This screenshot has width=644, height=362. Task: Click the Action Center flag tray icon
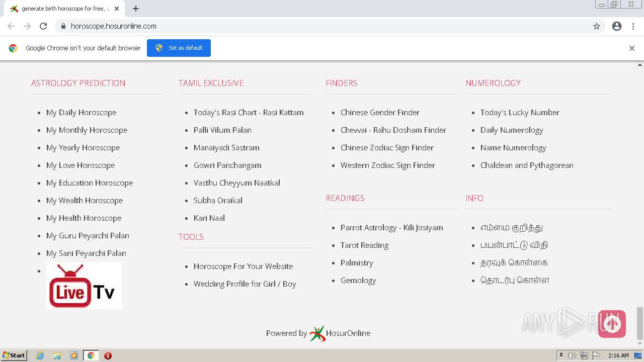pos(596,355)
